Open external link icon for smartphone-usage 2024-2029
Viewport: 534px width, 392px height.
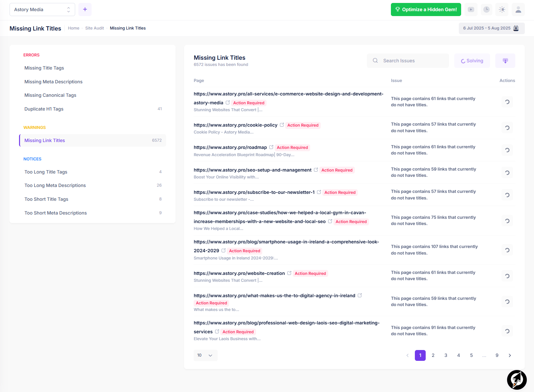point(224,251)
